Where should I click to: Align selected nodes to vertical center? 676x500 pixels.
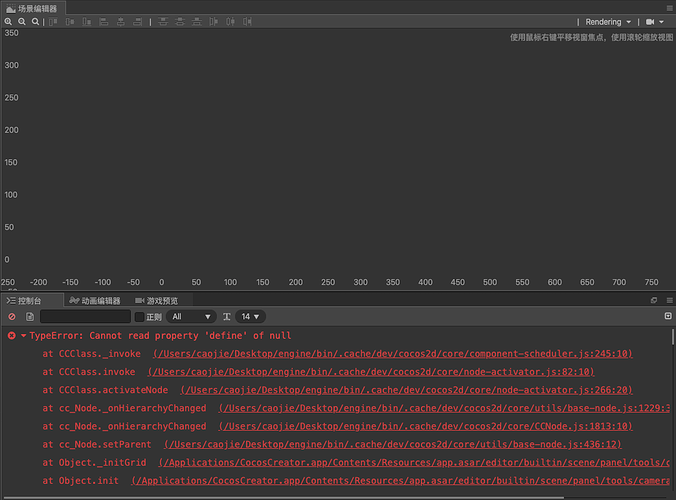[70, 22]
